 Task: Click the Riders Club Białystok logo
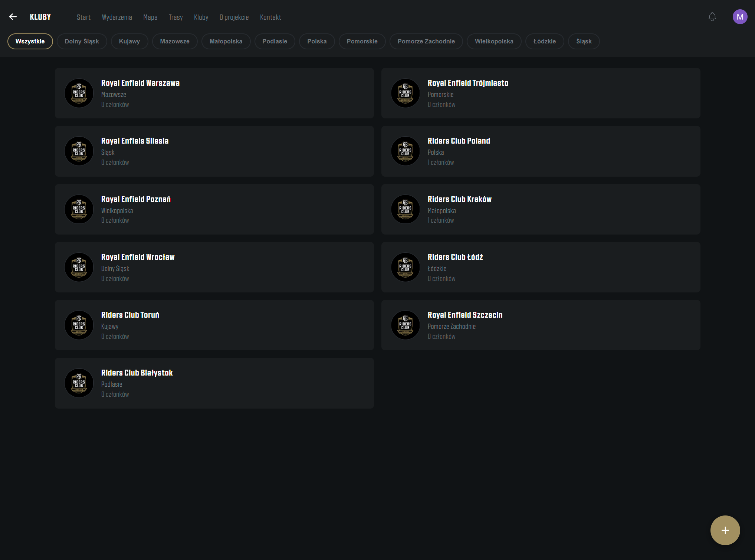79,383
